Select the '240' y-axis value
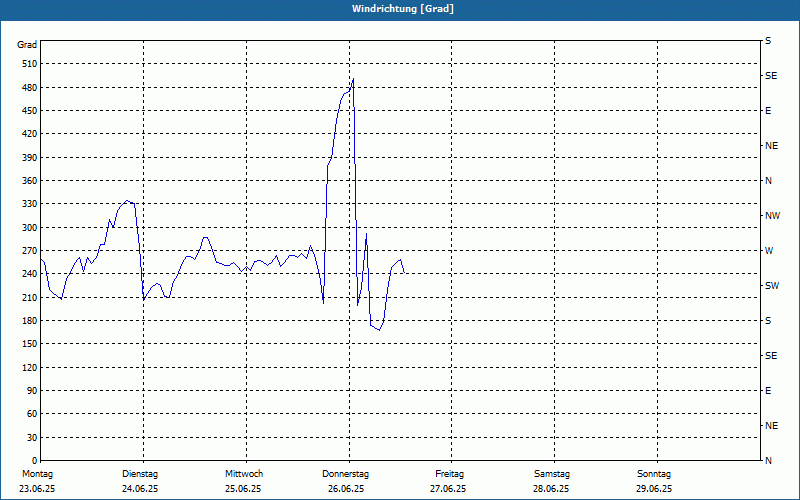800x500 pixels. [30, 273]
